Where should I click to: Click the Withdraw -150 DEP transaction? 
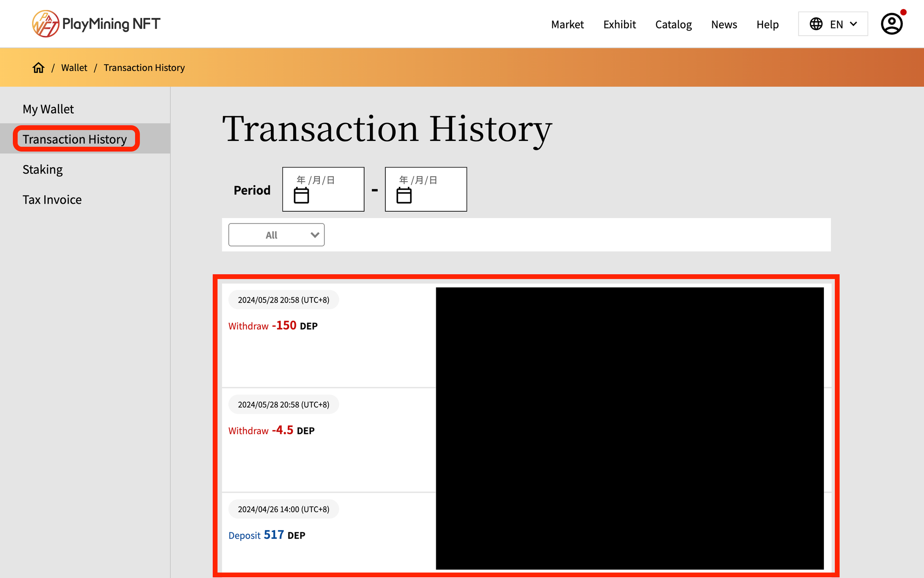tap(273, 326)
